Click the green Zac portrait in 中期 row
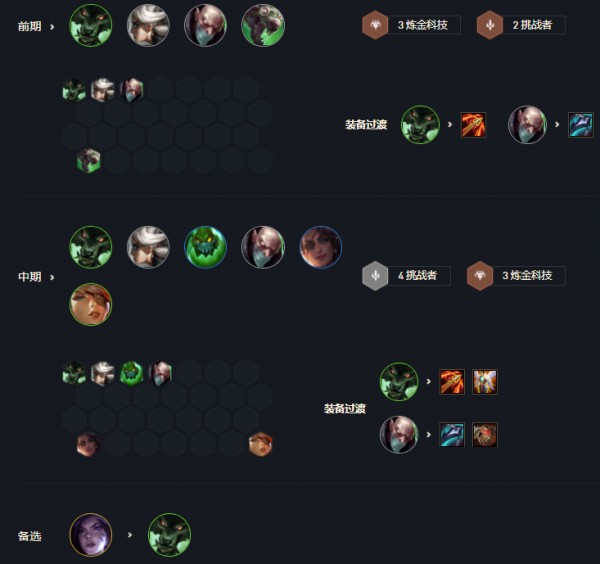The width and height of the screenshot is (600, 564). coord(205,247)
